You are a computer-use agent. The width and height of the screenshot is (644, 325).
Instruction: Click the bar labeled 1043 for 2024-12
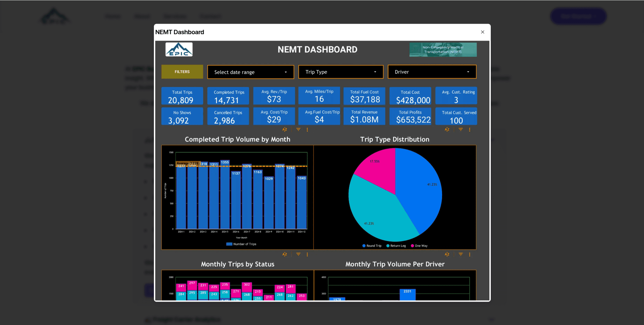[302, 202]
